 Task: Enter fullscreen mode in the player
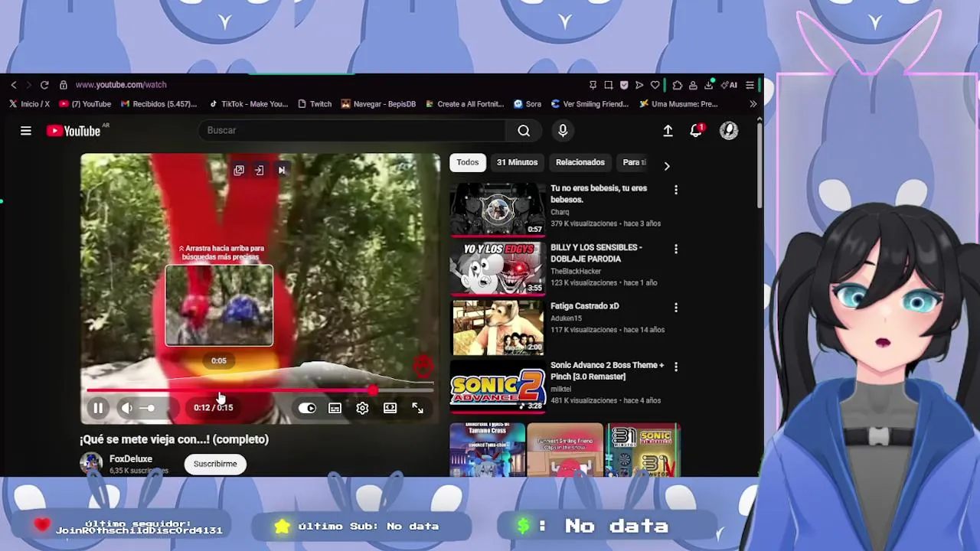pos(417,409)
